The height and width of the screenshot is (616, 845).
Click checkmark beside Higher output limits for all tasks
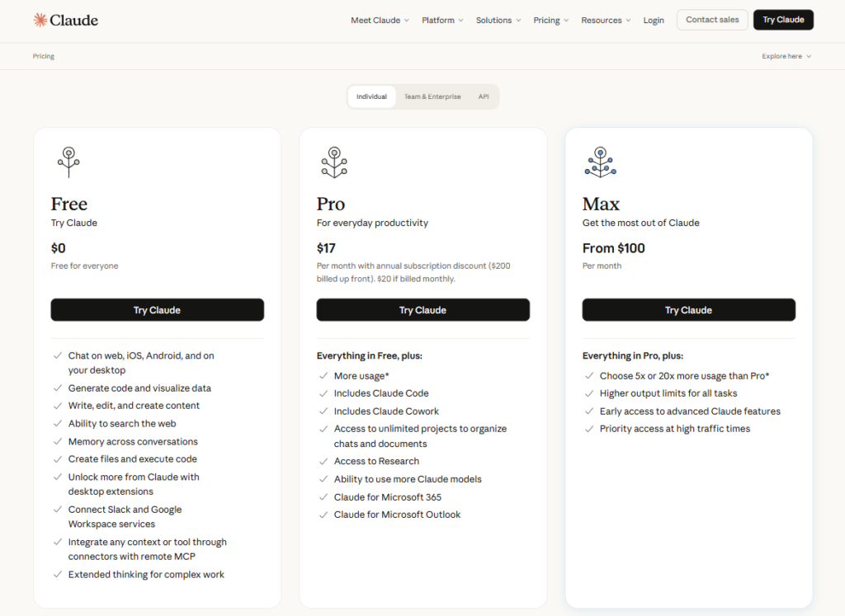(x=589, y=393)
